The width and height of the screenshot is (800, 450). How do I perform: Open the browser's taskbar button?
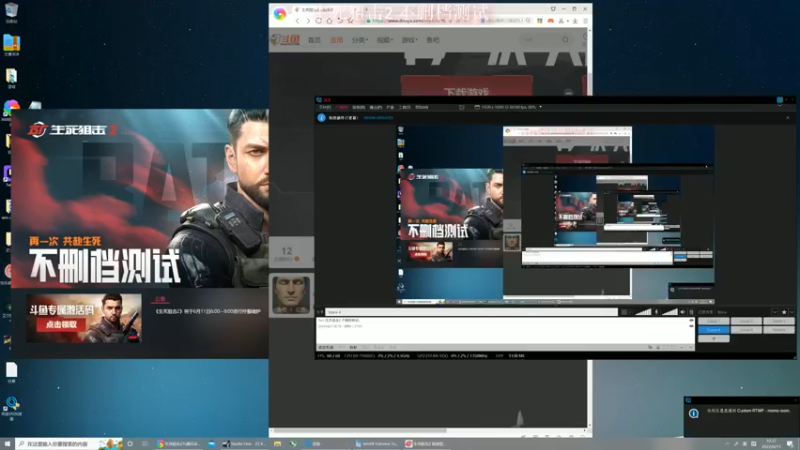click(179, 444)
